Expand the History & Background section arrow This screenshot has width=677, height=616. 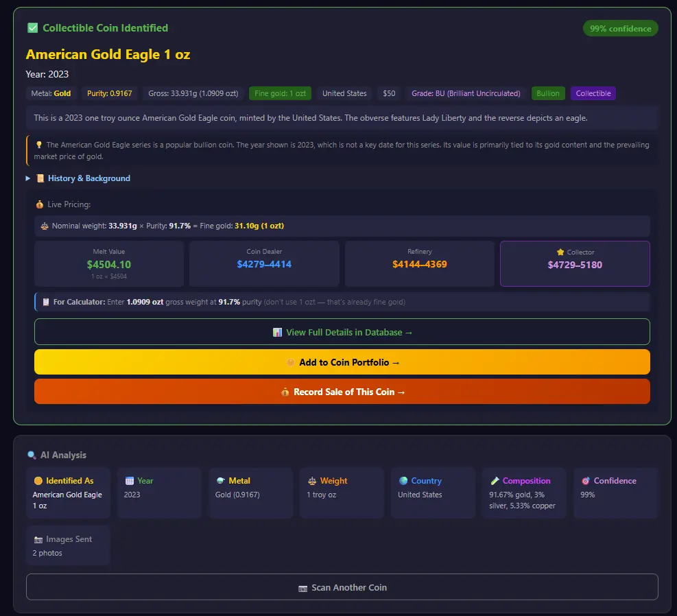pyautogui.click(x=27, y=178)
